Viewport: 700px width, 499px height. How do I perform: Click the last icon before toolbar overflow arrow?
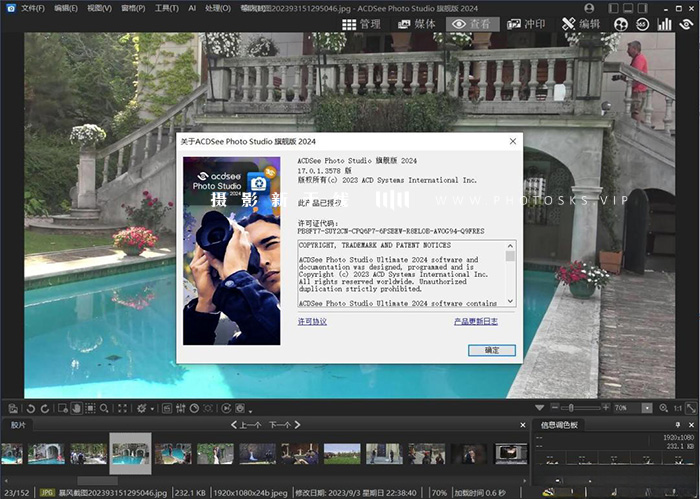[x=240, y=408]
